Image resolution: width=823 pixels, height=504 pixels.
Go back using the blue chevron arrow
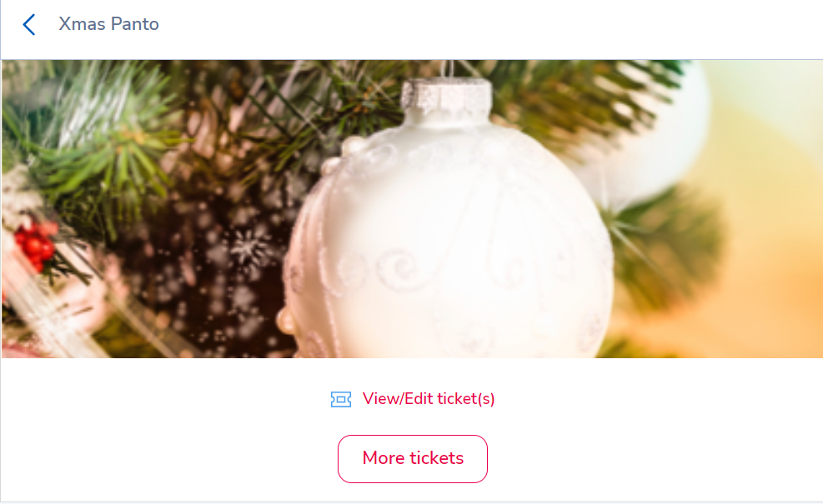coord(29,24)
